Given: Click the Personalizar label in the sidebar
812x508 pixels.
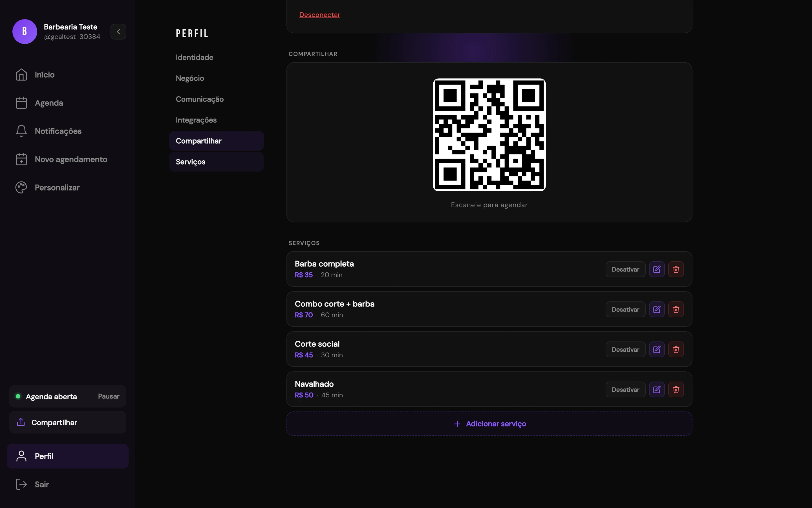Looking at the screenshot, I should coord(58,187).
